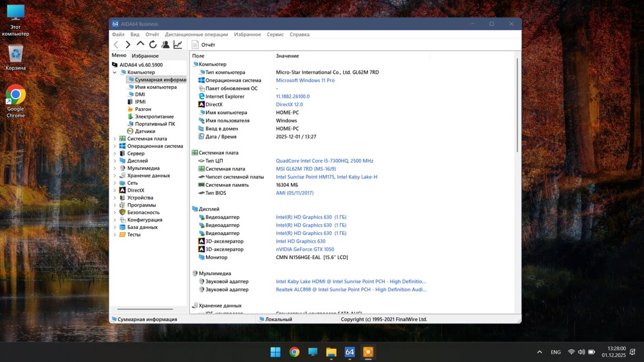The image size is (644, 362).
Task: Expand the Дисплей node in the sidebar tree
Action: (x=115, y=161)
